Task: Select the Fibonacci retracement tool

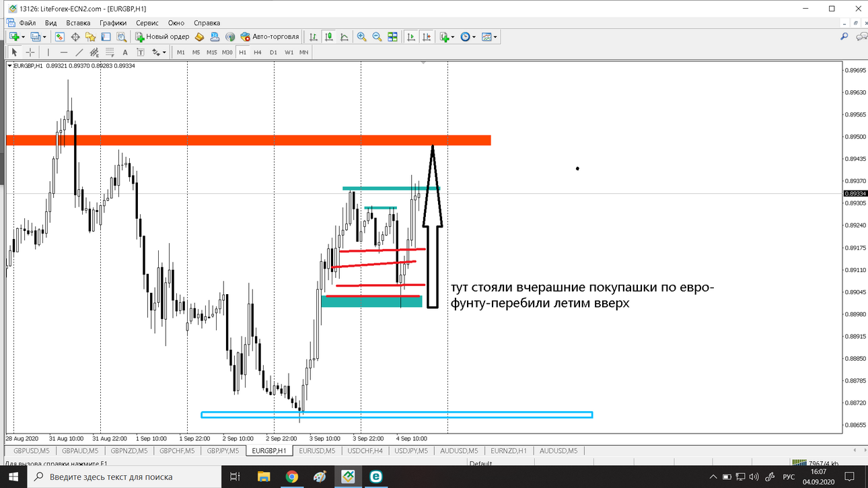Action: [x=110, y=52]
